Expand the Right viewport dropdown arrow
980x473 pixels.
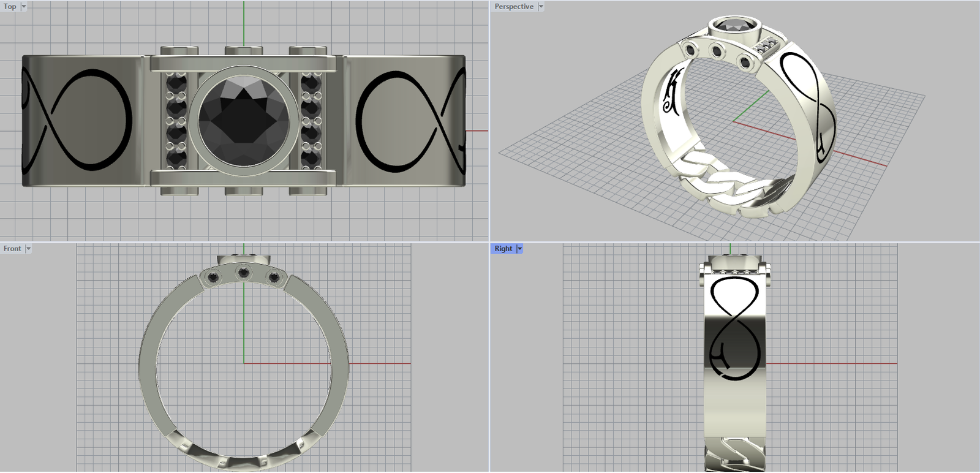click(x=520, y=249)
